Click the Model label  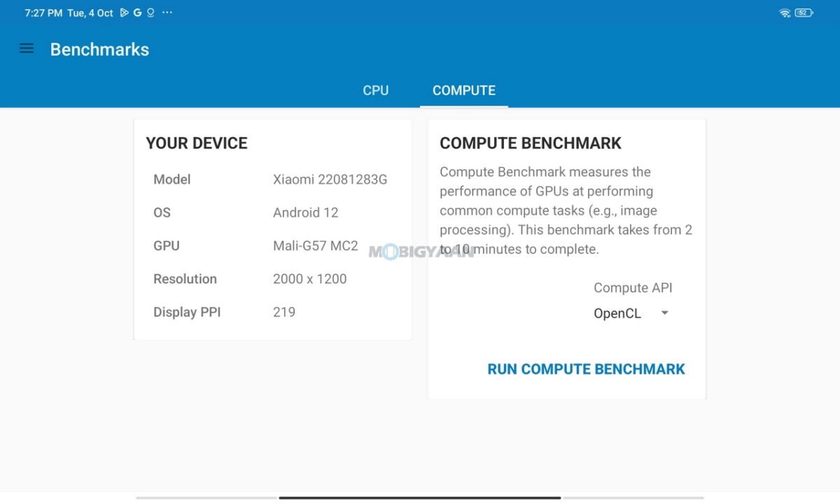[172, 179]
